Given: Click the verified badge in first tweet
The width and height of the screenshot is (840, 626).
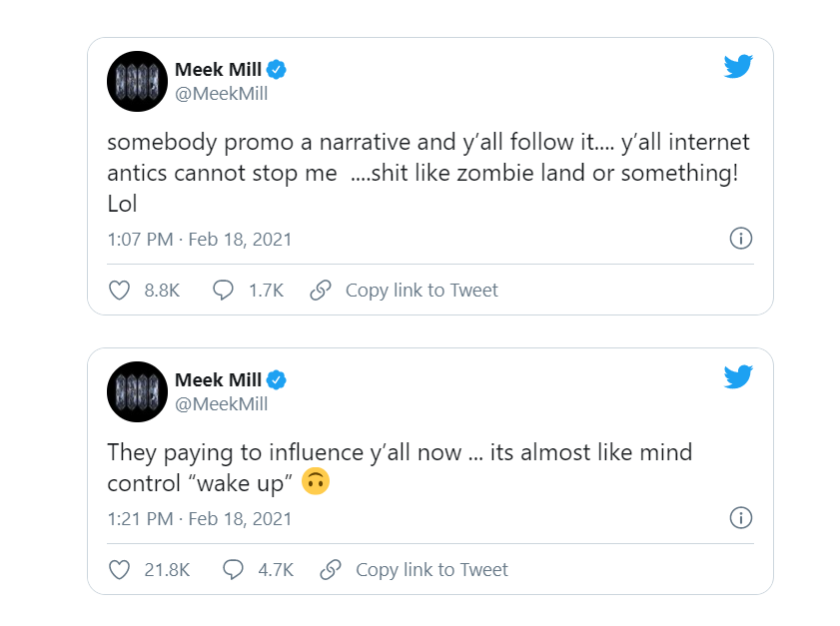Looking at the screenshot, I should tap(277, 69).
